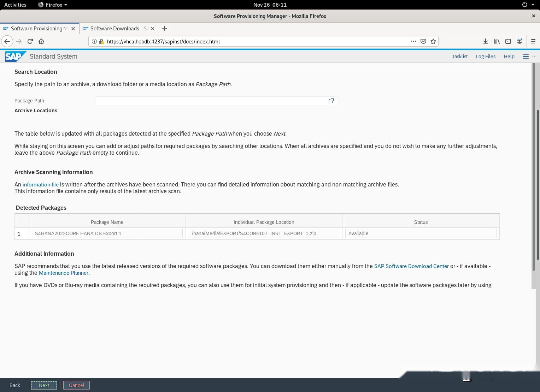Open the Firefox application menu in top bar
This screenshot has height=392, width=540.
(x=52, y=5)
